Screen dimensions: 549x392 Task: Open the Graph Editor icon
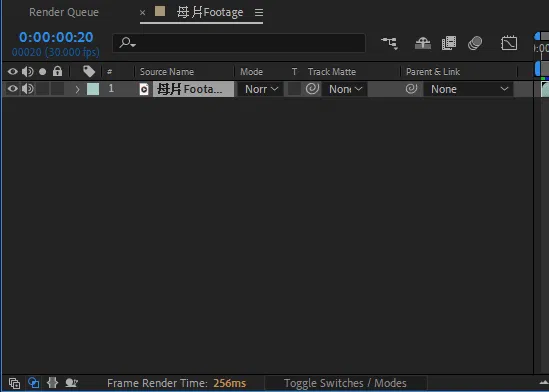509,43
